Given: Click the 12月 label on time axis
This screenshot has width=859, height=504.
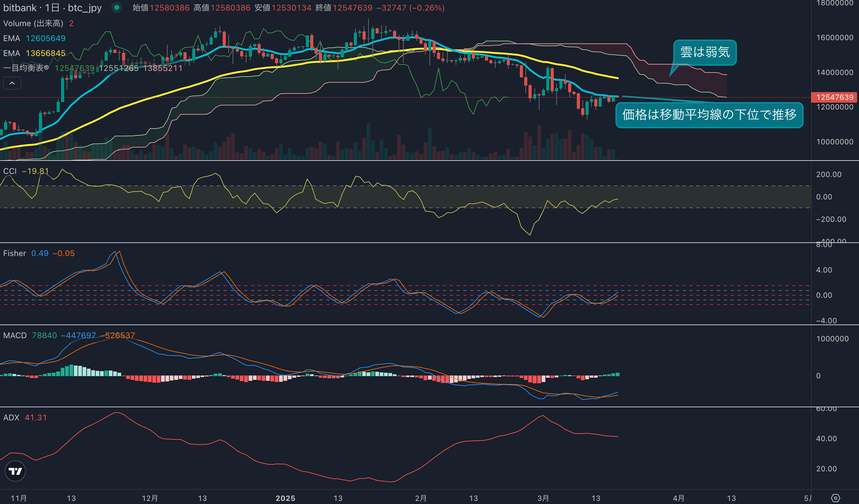Looking at the screenshot, I should coord(149,498).
